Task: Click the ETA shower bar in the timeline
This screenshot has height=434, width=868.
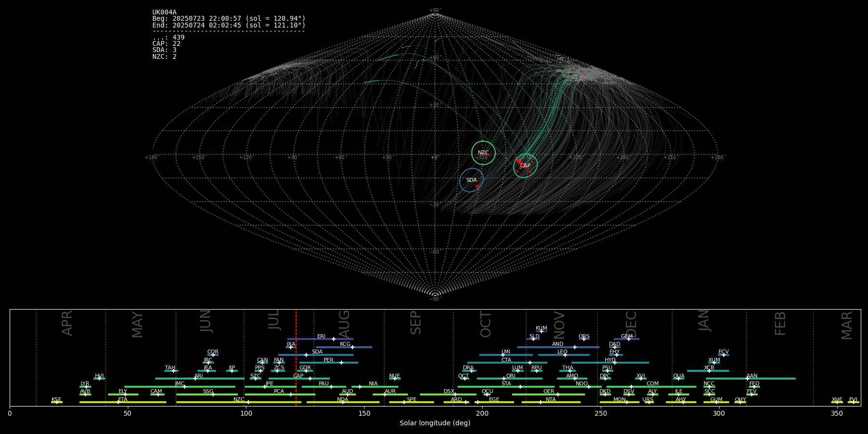Action: click(123, 402)
